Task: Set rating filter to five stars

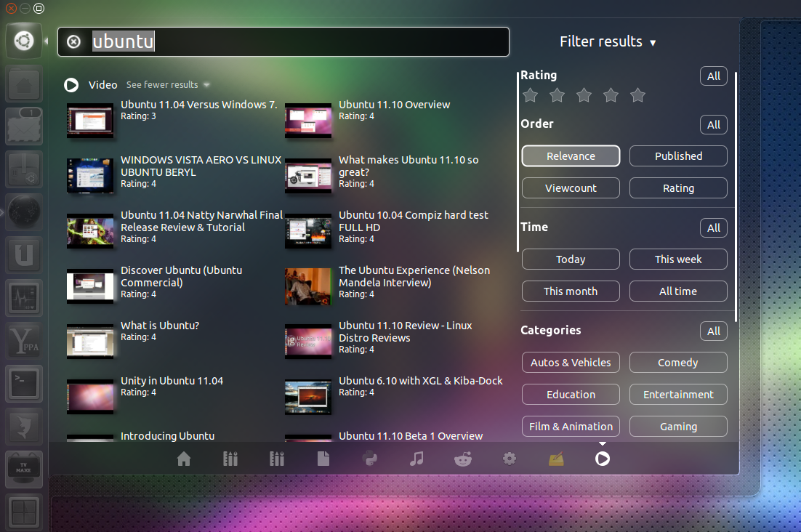Action: click(637, 95)
